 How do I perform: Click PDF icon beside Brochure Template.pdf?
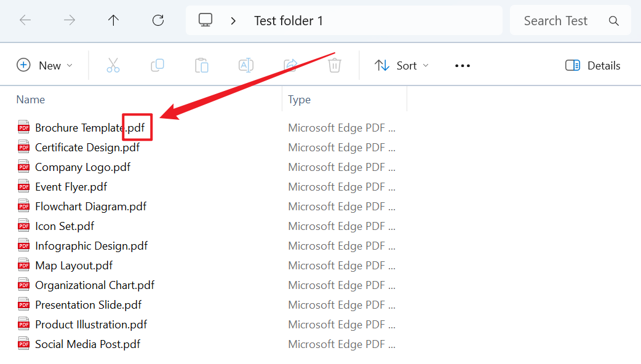(x=24, y=127)
